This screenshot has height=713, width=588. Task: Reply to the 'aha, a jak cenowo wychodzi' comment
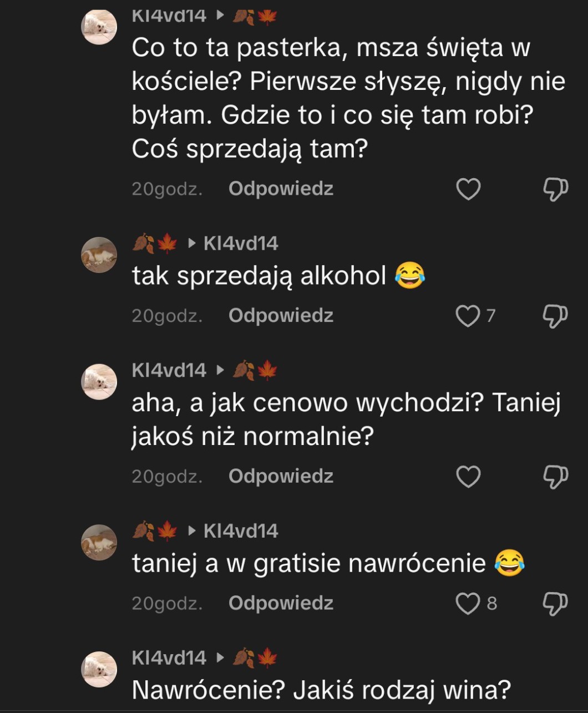point(281,477)
